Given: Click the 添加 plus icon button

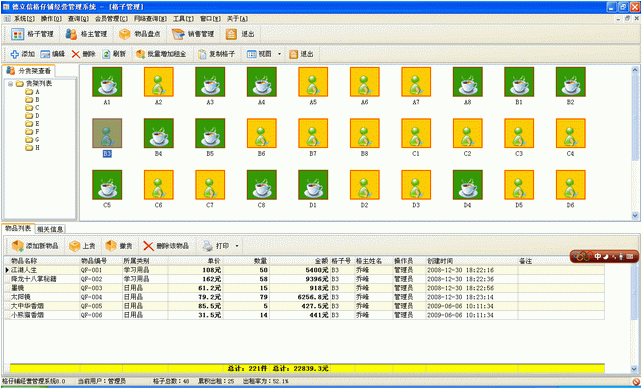Looking at the screenshot, I should (x=23, y=54).
